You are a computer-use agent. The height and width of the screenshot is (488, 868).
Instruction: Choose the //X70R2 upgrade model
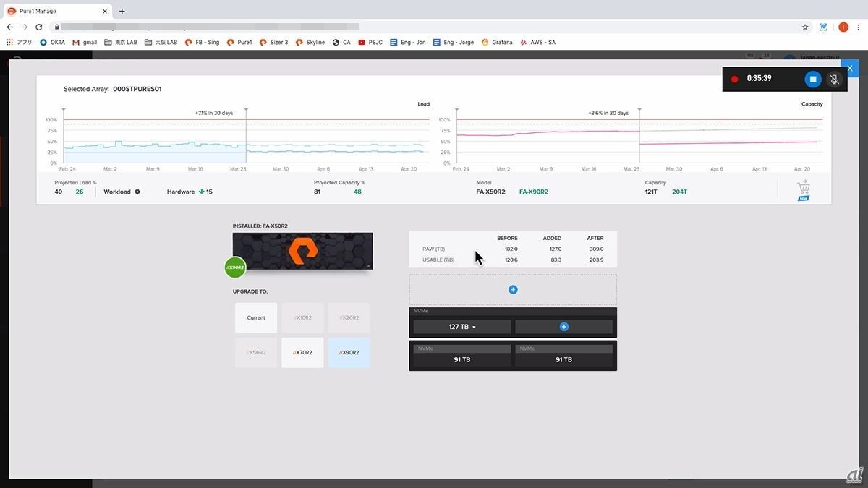click(302, 353)
